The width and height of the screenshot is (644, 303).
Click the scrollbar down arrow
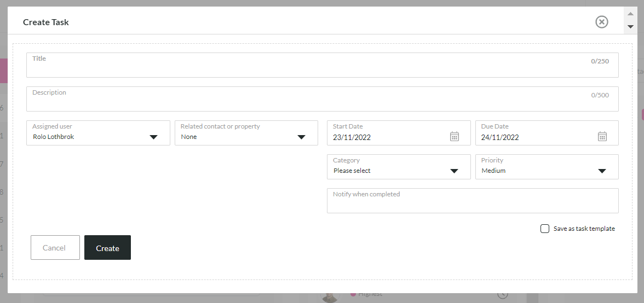[630, 27]
